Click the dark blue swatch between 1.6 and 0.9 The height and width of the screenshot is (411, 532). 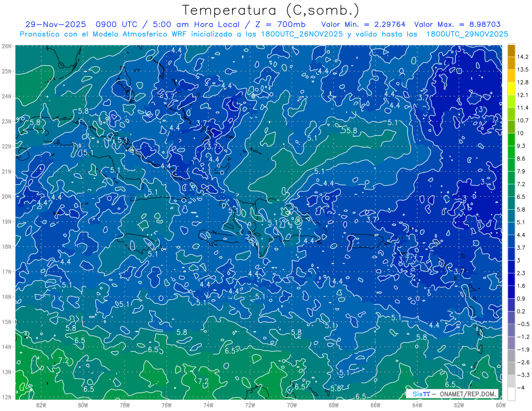tap(511, 292)
